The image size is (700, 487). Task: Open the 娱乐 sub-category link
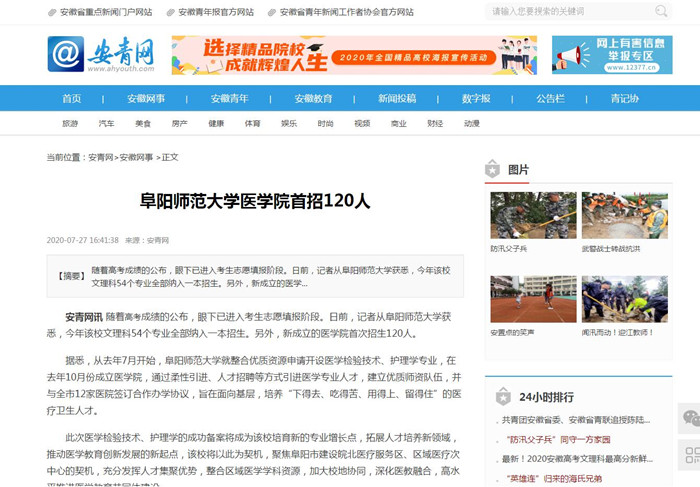pyautogui.click(x=289, y=124)
